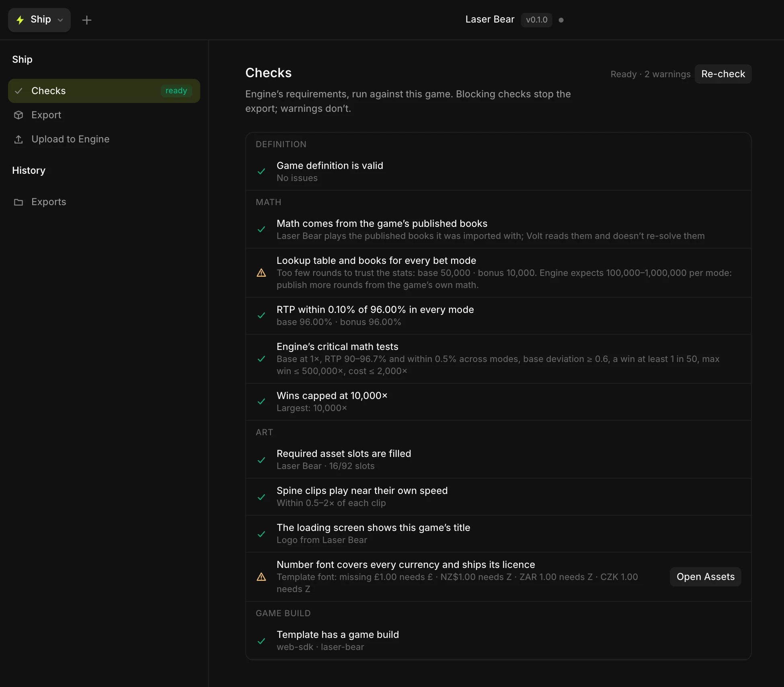Viewport: 784px width, 687px height.
Task: Click check icon for loading screen title check
Action: (261, 534)
